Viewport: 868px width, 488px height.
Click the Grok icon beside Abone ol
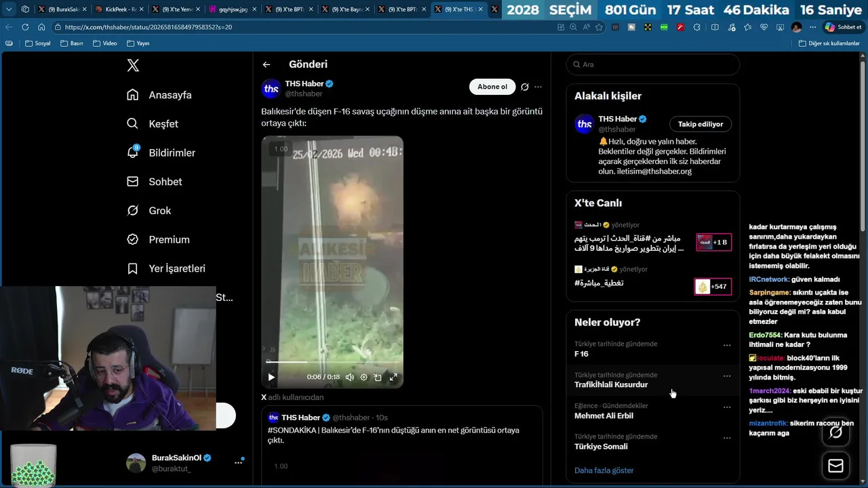click(524, 87)
